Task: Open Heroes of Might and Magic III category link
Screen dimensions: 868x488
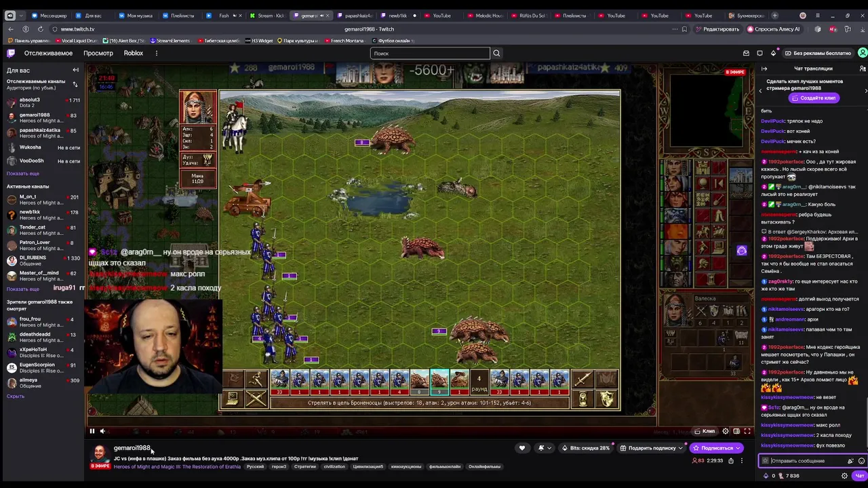Action: [x=177, y=466]
